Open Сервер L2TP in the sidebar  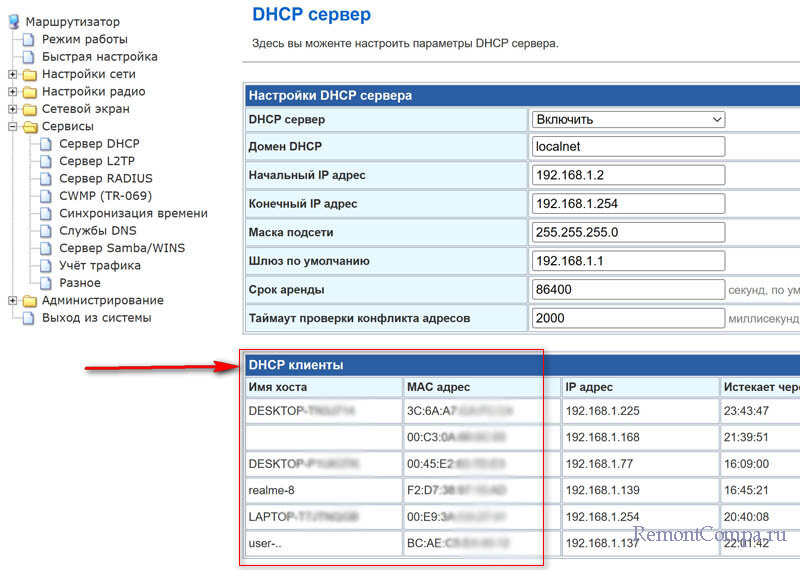click(95, 161)
